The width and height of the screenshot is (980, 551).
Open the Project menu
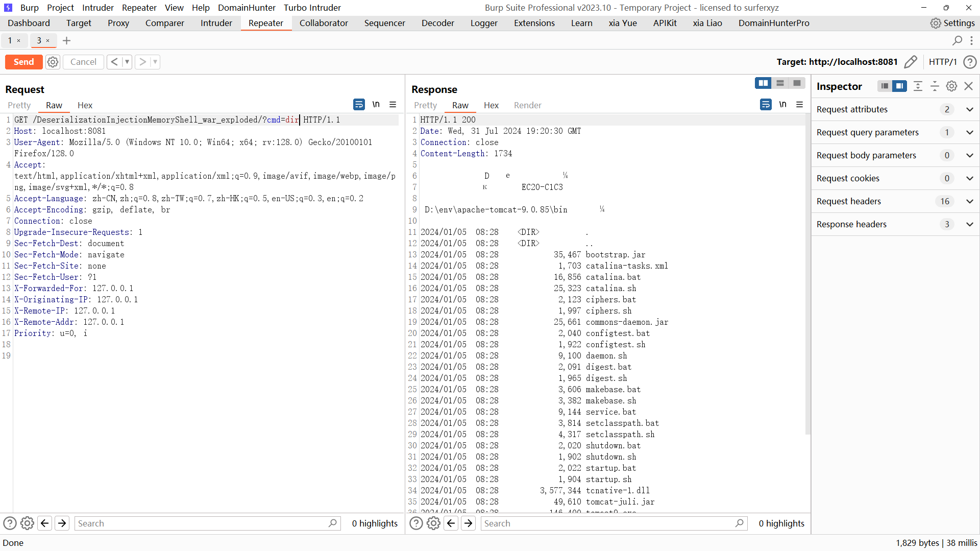(60, 8)
